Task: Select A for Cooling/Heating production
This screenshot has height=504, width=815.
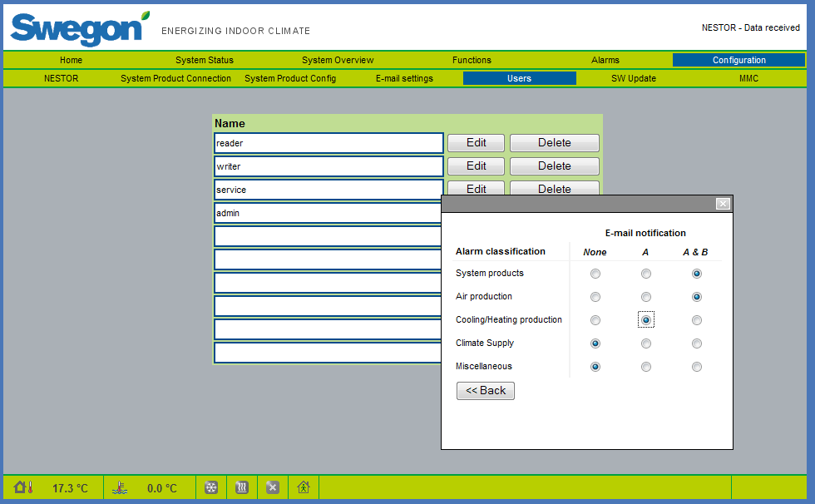Action: point(645,320)
